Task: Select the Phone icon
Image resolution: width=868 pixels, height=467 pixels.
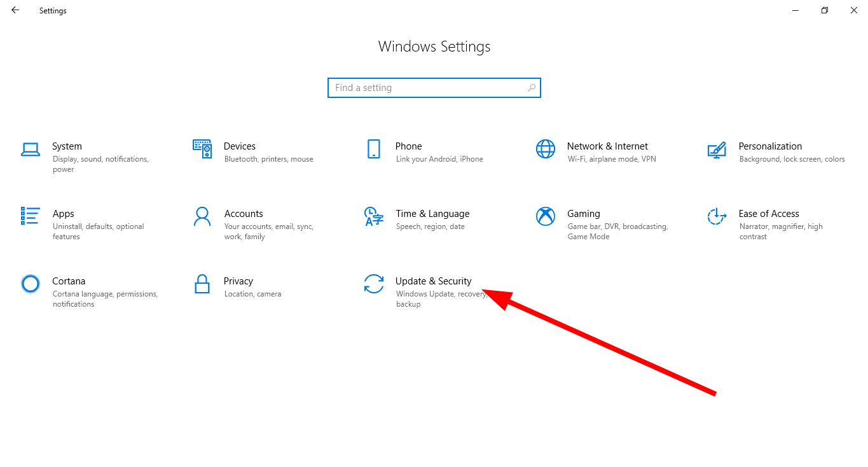Action: (374, 149)
